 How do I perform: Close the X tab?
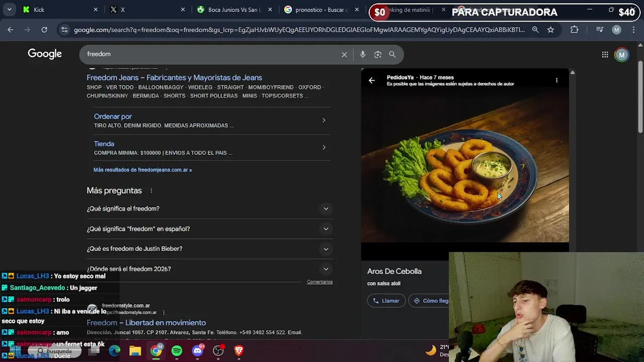pyautogui.click(x=183, y=10)
